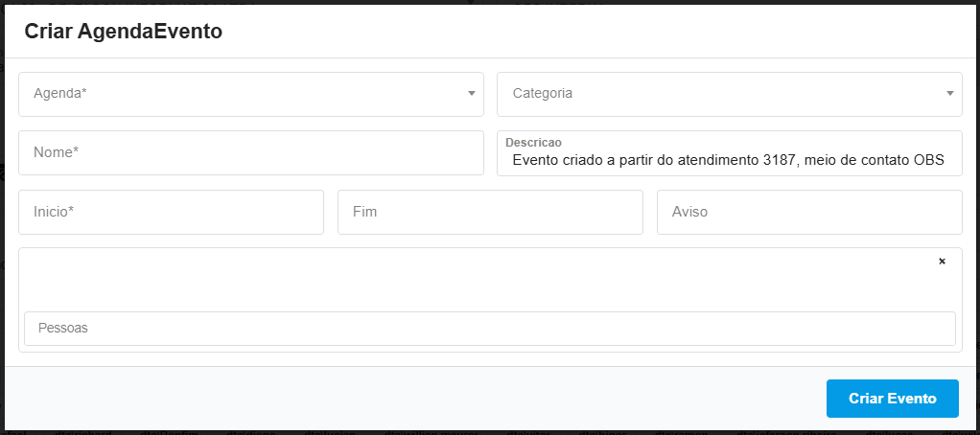This screenshot has width=980, height=435.
Task: Open the Agenda select field
Action: tap(240, 94)
